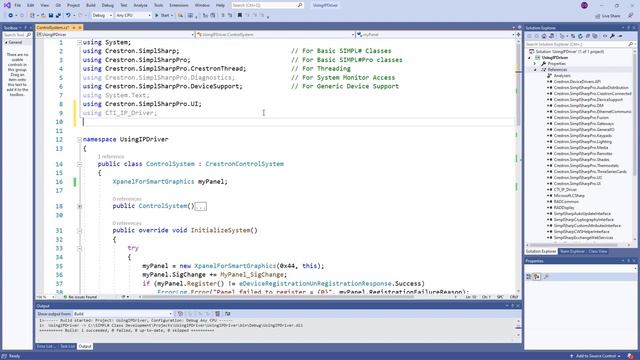Open the Edit menu
The image size is (640, 360).
coord(31,5)
